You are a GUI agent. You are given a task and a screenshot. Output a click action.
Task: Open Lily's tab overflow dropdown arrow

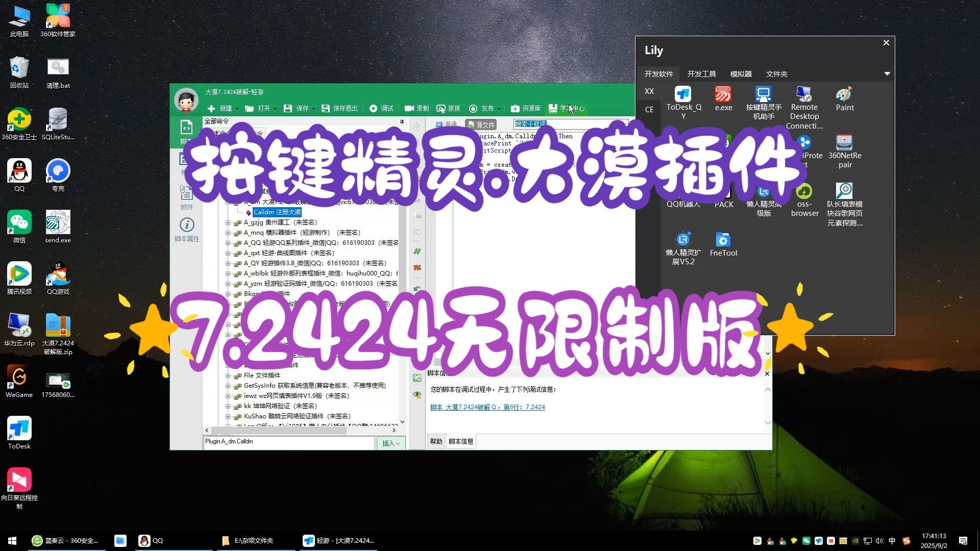[887, 74]
